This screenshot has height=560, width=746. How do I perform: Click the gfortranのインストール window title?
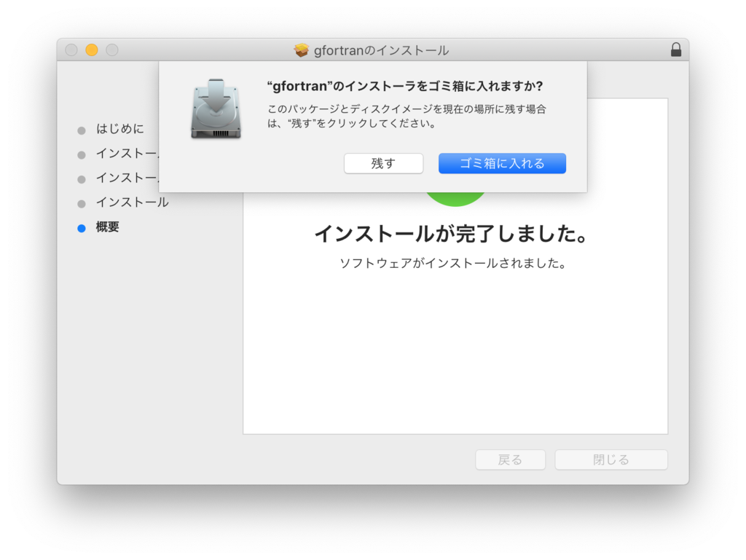[381, 50]
